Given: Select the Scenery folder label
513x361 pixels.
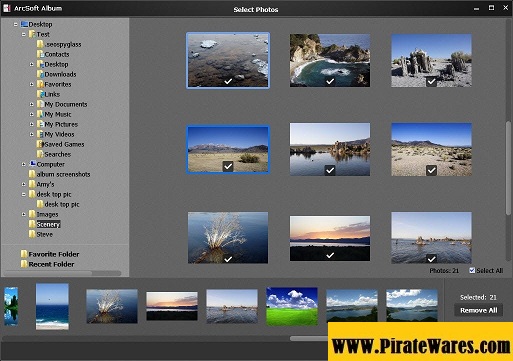Looking at the screenshot, I should (x=48, y=224).
